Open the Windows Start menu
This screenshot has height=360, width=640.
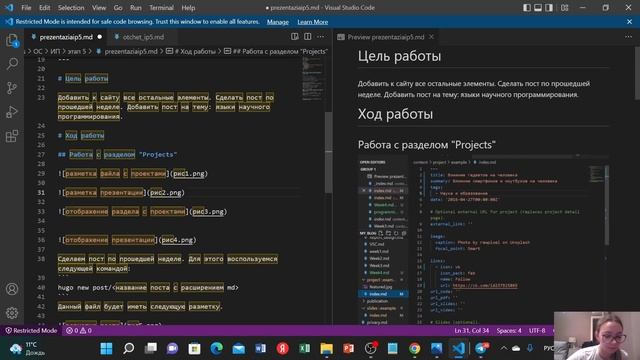coord(107,349)
